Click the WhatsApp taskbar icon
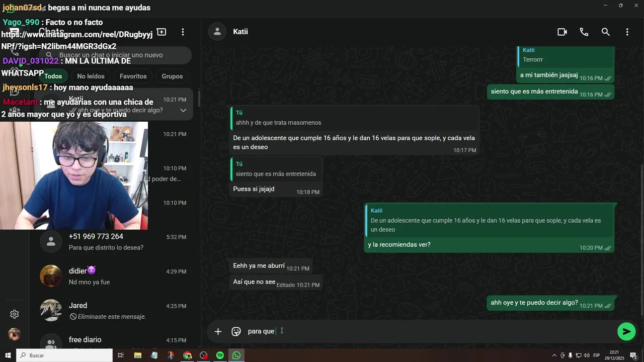Screen dimensions: 644x362 point(236,355)
